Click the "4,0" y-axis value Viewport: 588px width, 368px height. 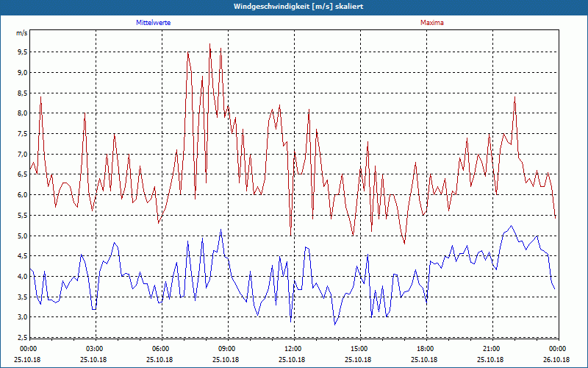(23, 277)
